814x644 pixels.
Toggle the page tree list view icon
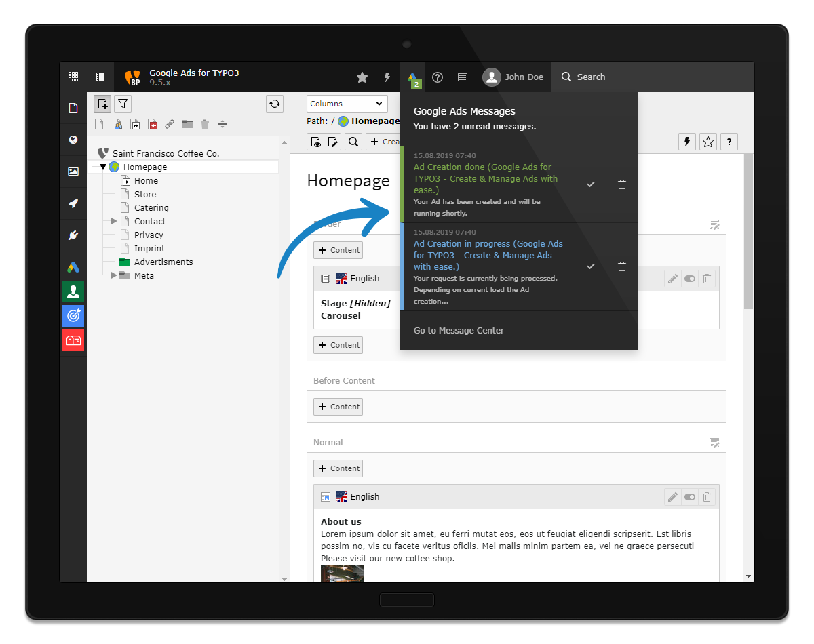pyautogui.click(x=100, y=77)
